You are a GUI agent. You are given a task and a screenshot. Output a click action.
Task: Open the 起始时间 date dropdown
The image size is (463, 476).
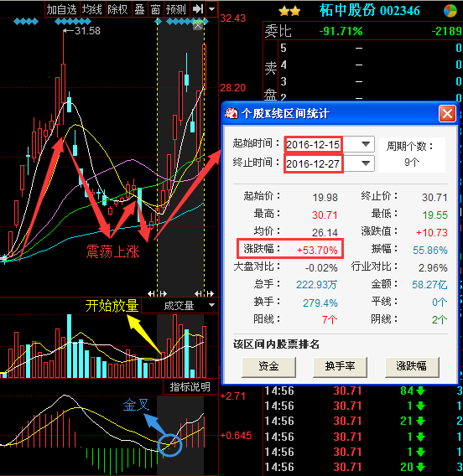pos(366,144)
